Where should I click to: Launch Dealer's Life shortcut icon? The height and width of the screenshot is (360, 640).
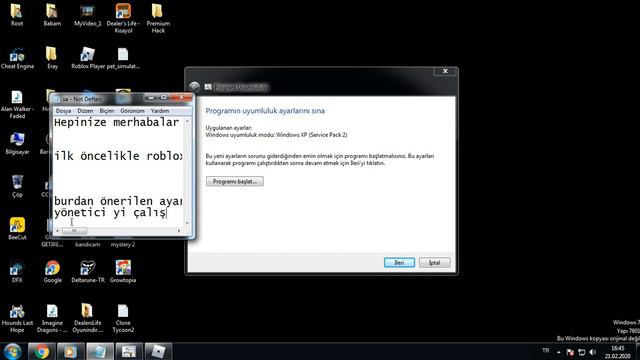coord(123,18)
